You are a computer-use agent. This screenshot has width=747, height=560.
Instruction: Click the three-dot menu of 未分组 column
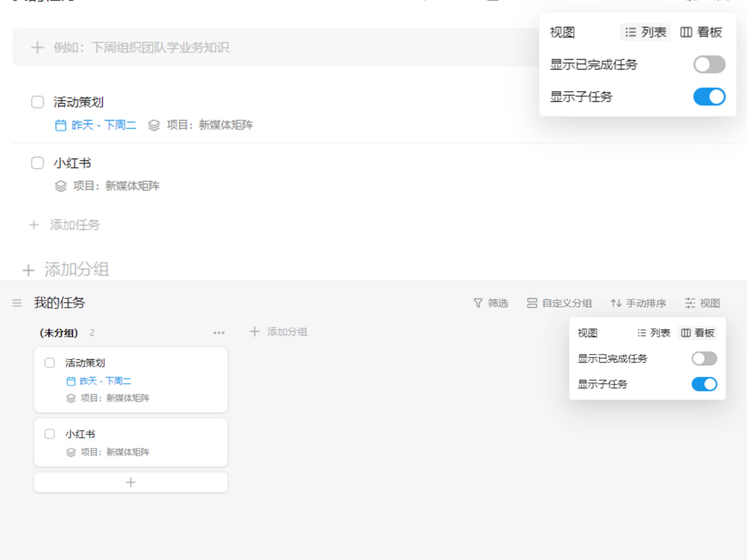219,333
